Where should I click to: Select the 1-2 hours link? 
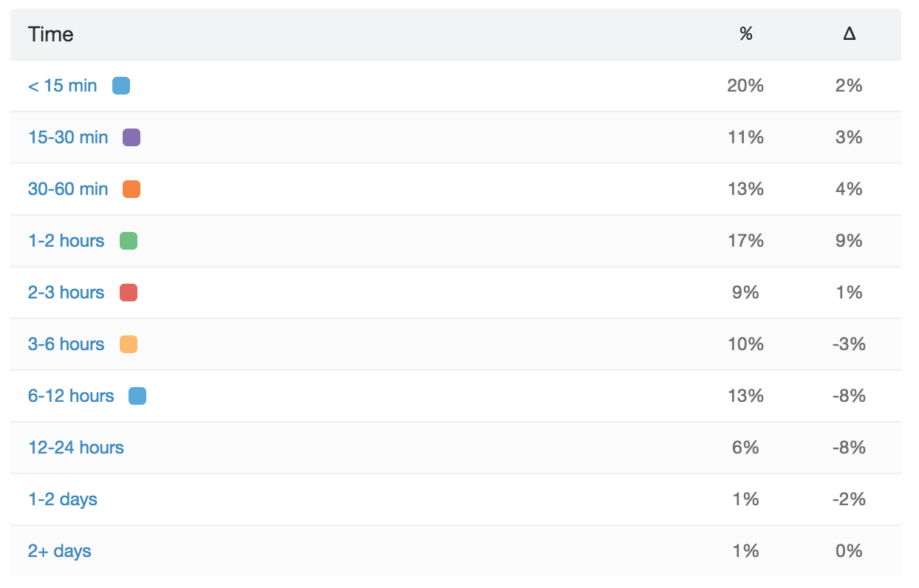pos(66,241)
